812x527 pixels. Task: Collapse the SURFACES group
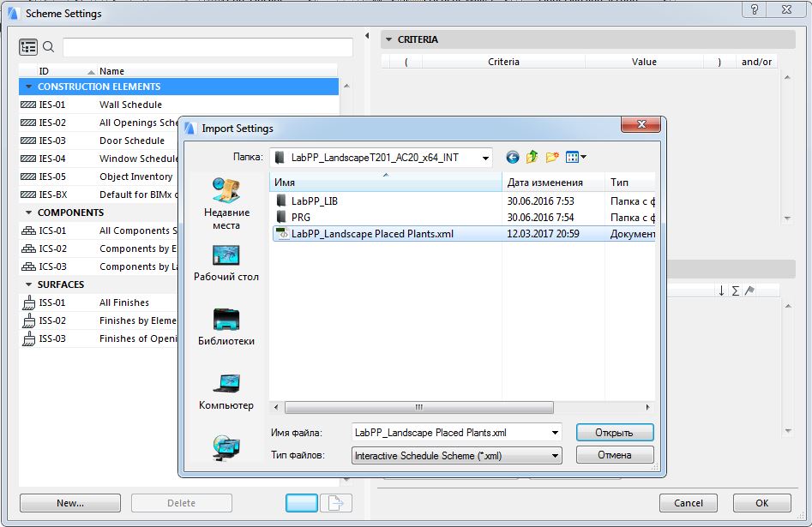point(29,284)
